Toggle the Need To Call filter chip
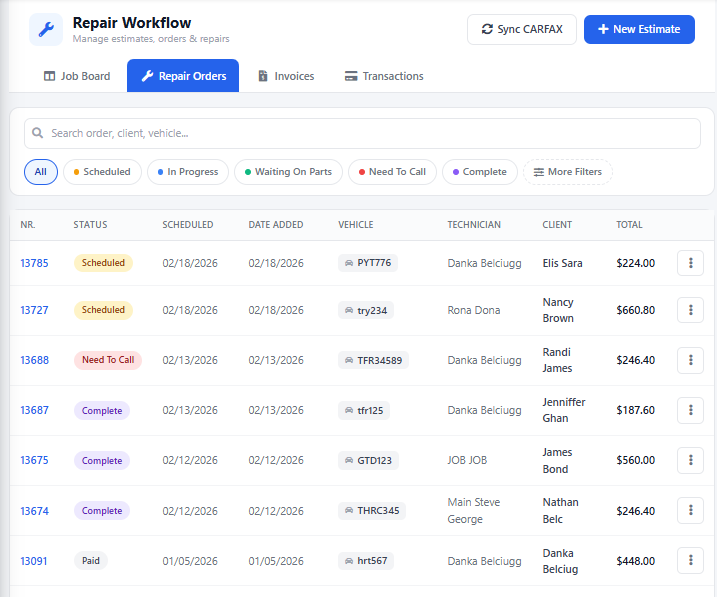This screenshot has height=597, width=717. pos(392,172)
